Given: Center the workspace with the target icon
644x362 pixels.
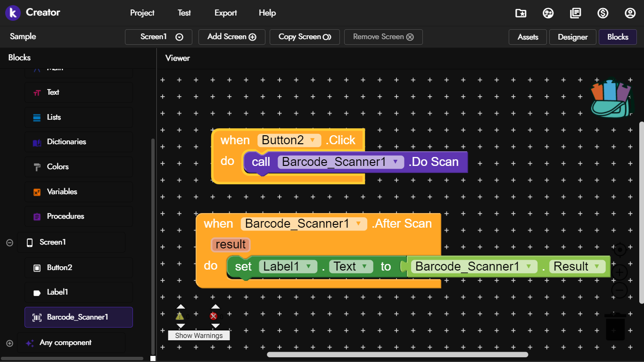Looking at the screenshot, I should click(620, 250).
